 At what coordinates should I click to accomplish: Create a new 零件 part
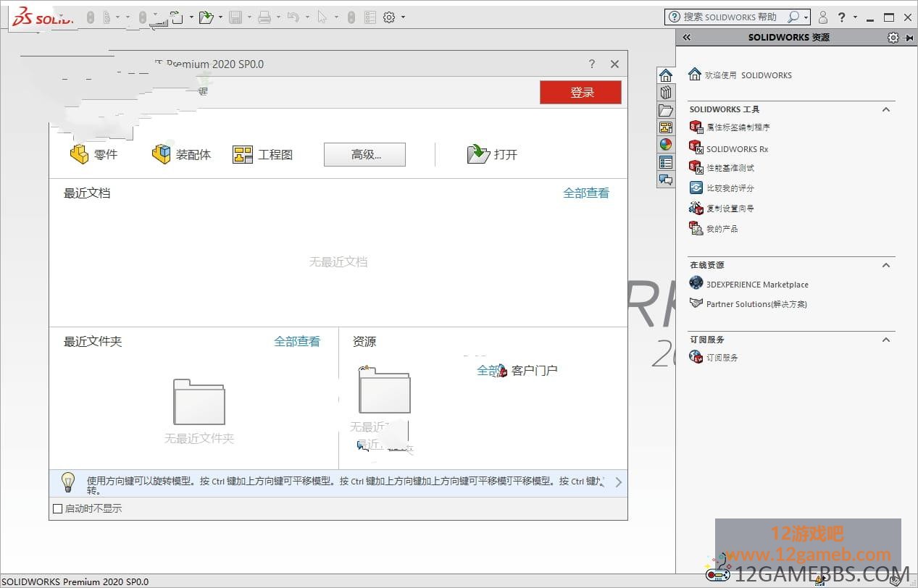[93, 154]
